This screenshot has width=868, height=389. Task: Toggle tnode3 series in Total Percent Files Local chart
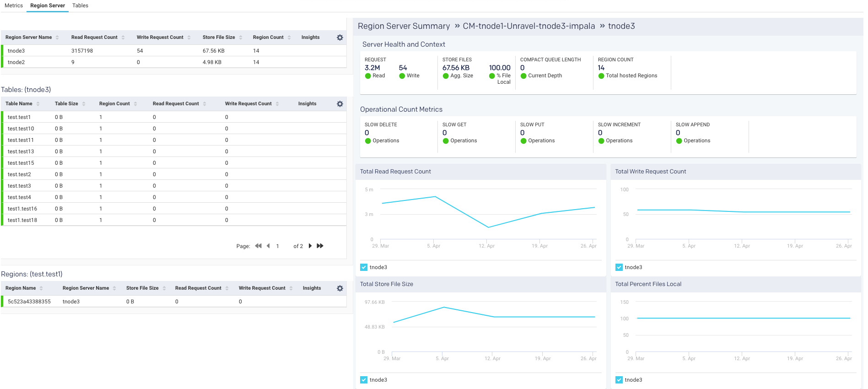(619, 380)
